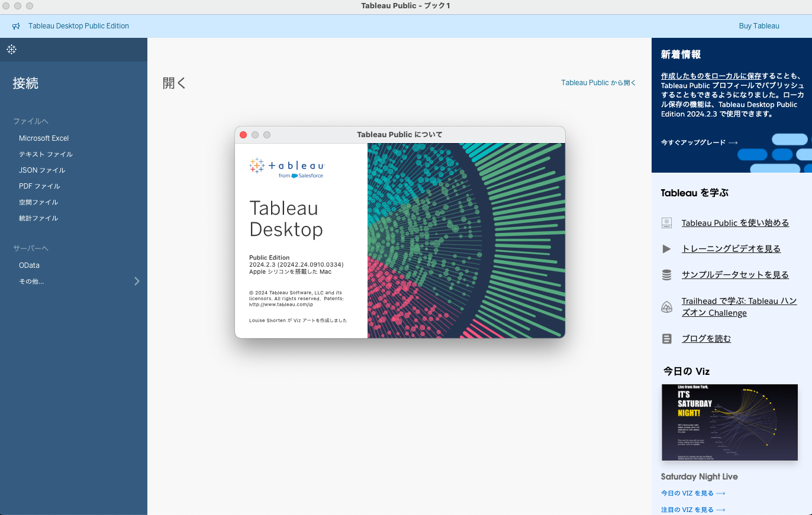Screen dimensions: 812x515
Task: Click 今日の VIZ を見る link
Action: (693, 493)
